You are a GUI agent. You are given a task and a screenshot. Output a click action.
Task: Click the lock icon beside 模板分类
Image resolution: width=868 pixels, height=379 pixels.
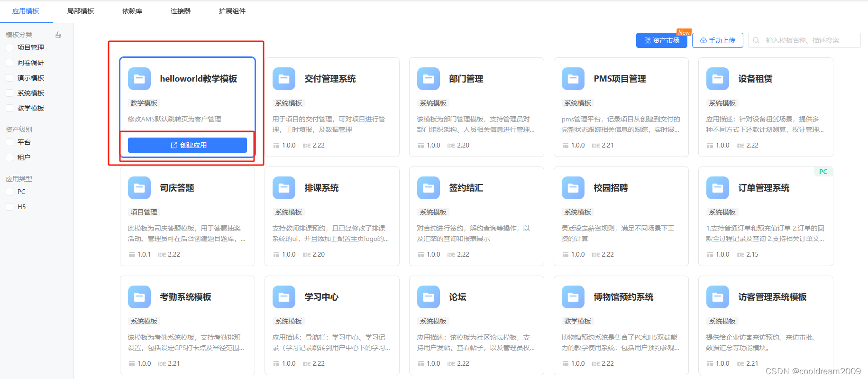(x=58, y=35)
